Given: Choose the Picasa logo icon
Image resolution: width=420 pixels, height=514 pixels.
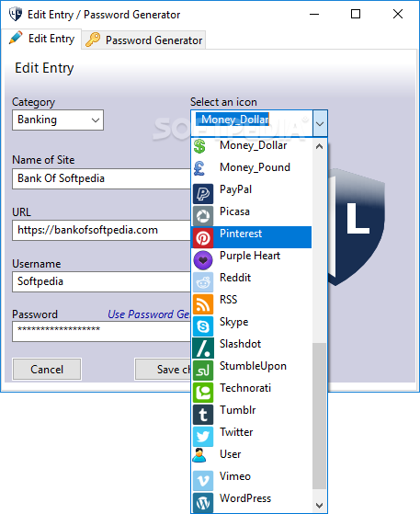Looking at the screenshot, I should click(203, 216).
